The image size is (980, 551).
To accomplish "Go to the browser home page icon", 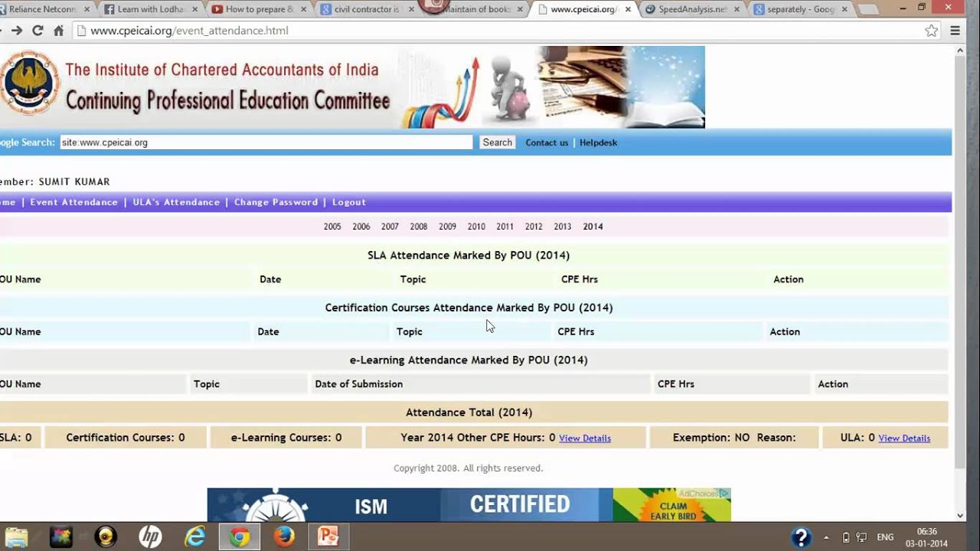I will [58, 31].
